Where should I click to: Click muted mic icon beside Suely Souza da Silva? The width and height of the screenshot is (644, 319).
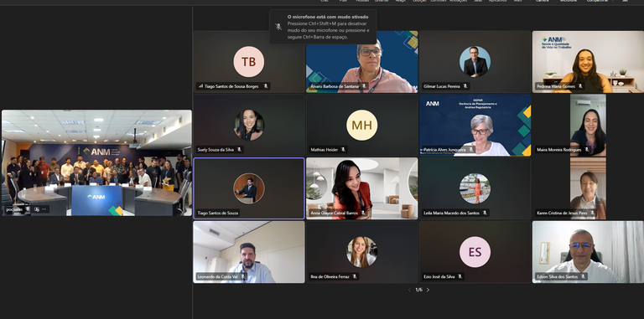(x=240, y=150)
